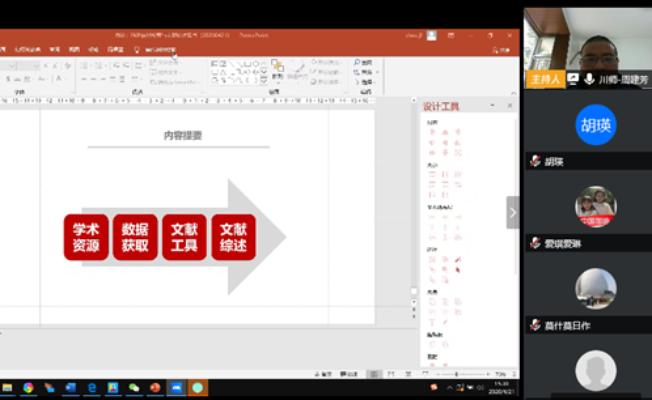Mute the host's microphone icon
Image resolution: width=652 pixels, height=400 pixels.
(x=589, y=79)
